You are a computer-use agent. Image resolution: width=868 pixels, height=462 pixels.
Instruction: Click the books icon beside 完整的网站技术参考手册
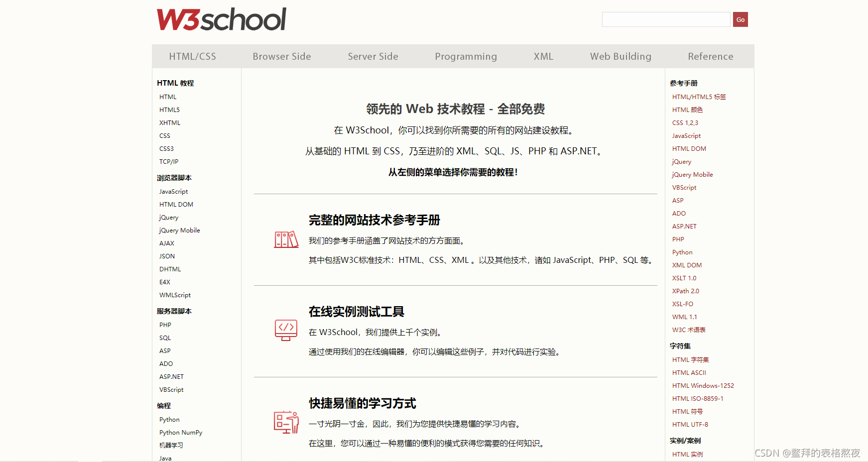tap(286, 239)
